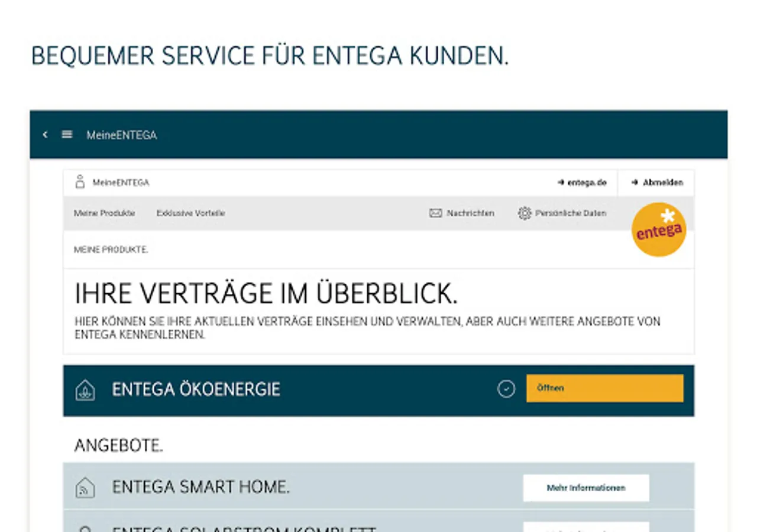757x532 pixels.
Task: Click the Ökoenergie circled chevron icon
Action: tap(506, 389)
